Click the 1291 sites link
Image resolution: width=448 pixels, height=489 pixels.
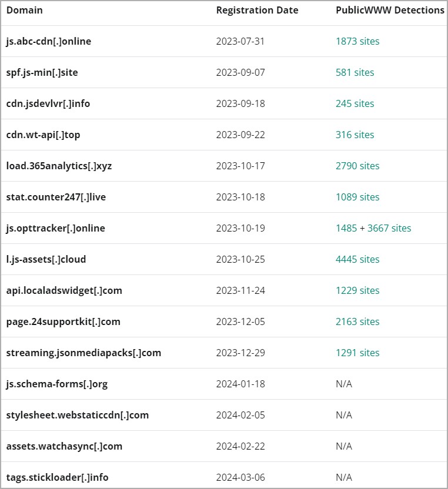point(357,353)
